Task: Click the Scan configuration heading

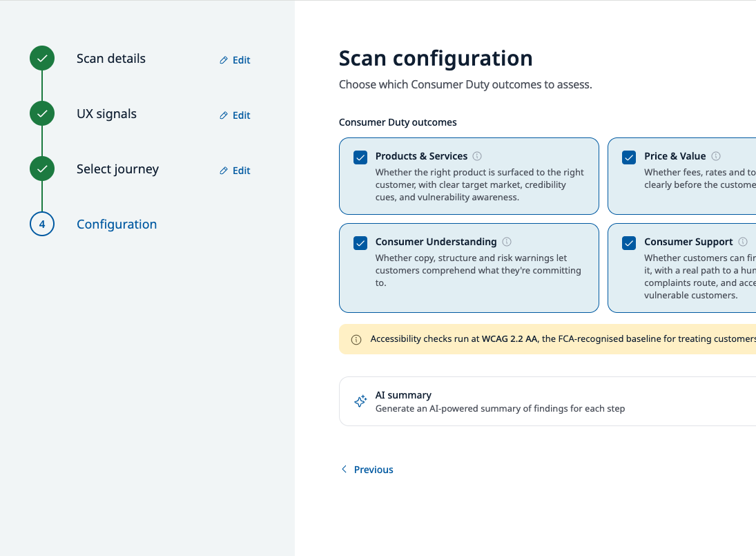Action: pyautogui.click(x=436, y=58)
